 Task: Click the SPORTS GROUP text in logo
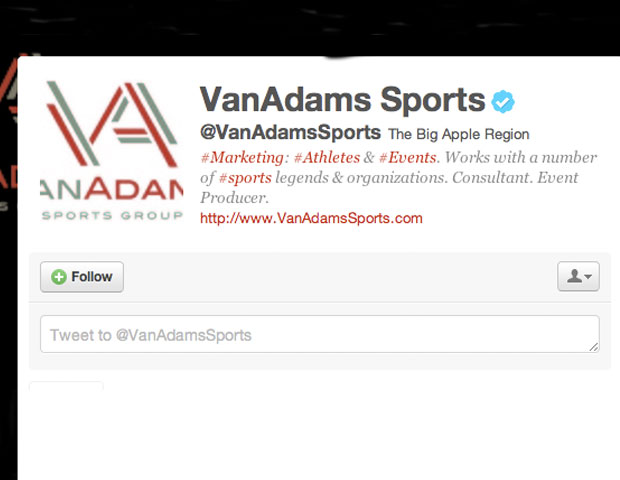pos(112,215)
